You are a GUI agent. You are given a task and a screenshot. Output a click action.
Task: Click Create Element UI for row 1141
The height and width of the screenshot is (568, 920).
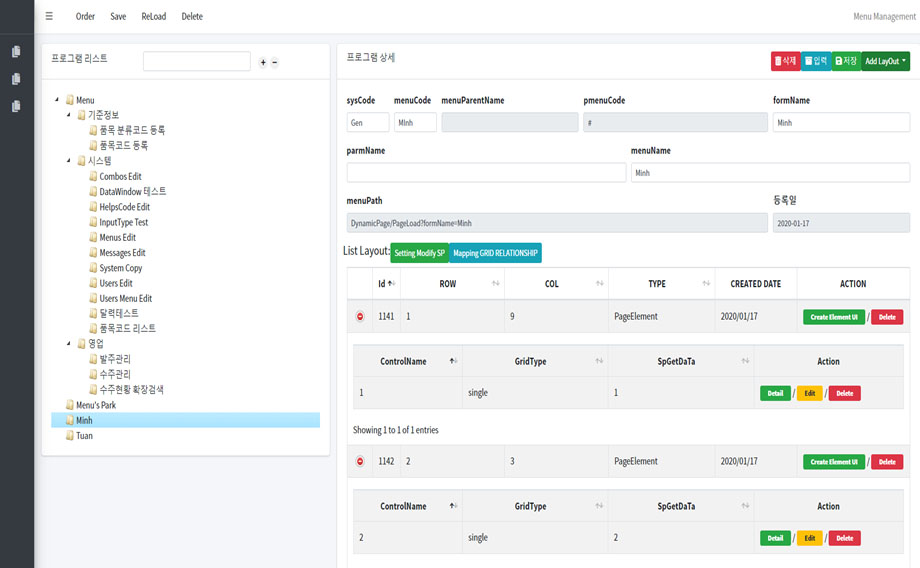click(x=834, y=317)
